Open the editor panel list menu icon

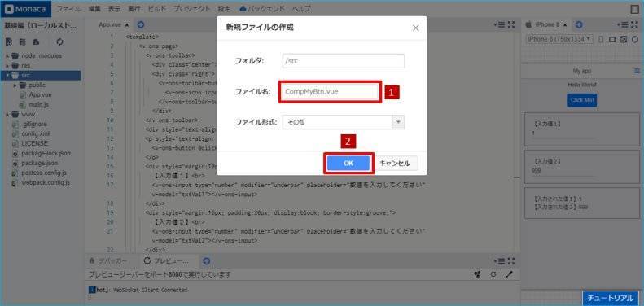(x=500, y=24)
